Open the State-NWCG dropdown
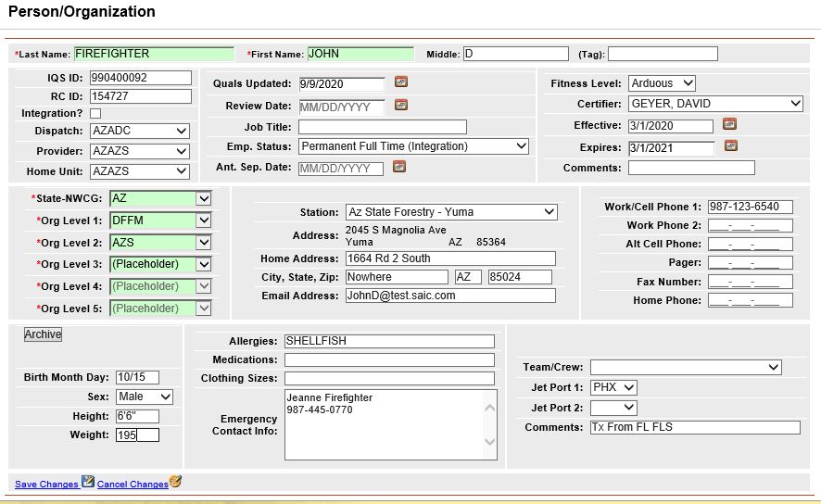Screen dimensions: 821x504 tap(160, 198)
